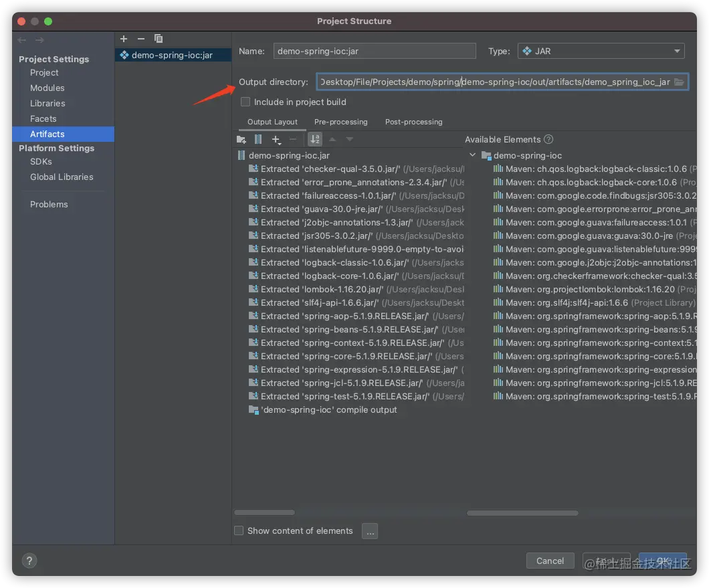Select Extracted 'logback-core-1.0.6.jar/' entry
This screenshot has height=588, width=709.
tap(357, 276)
